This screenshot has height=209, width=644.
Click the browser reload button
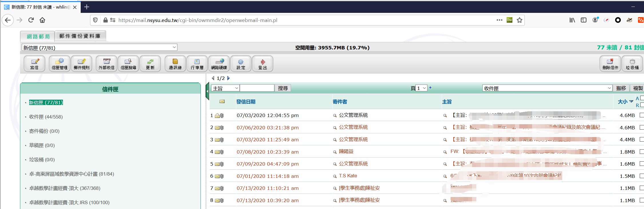31,20
